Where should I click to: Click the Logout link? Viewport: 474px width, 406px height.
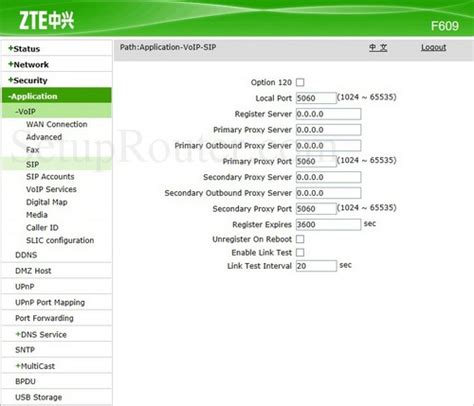pos(434,47)
